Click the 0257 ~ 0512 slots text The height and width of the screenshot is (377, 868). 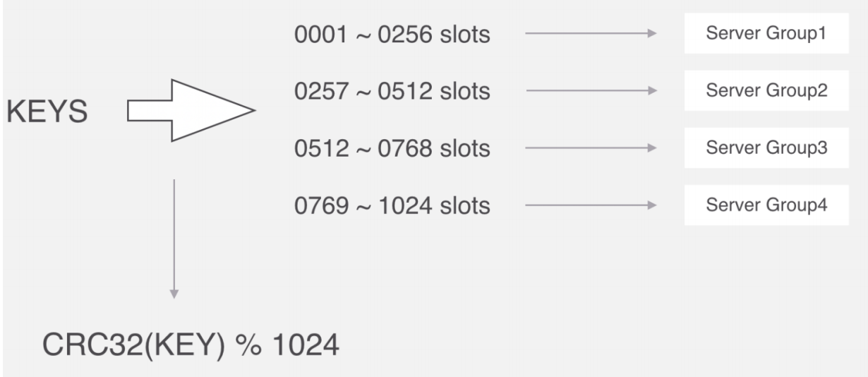[392, 91]
